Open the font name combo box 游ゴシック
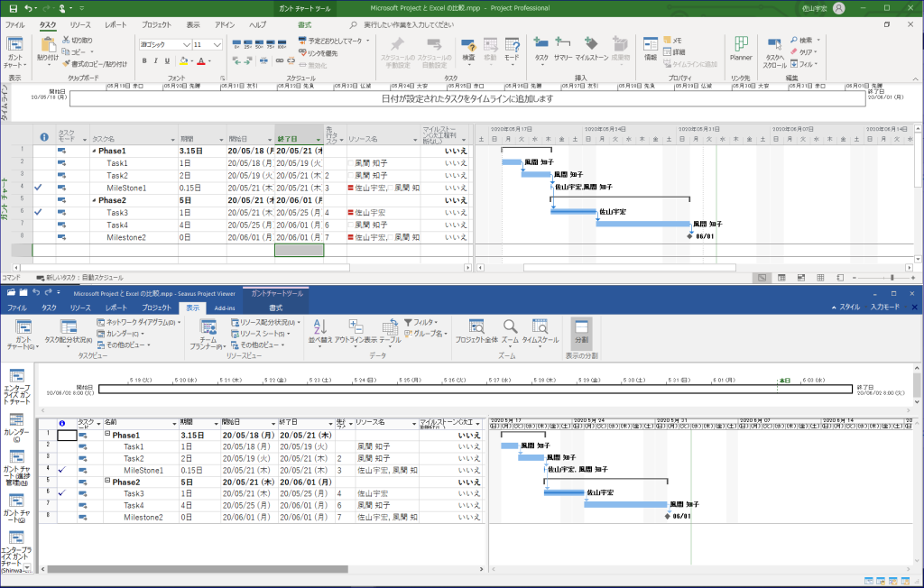The height and width of the screenshot is (588, 924). (x=165, y=45)
